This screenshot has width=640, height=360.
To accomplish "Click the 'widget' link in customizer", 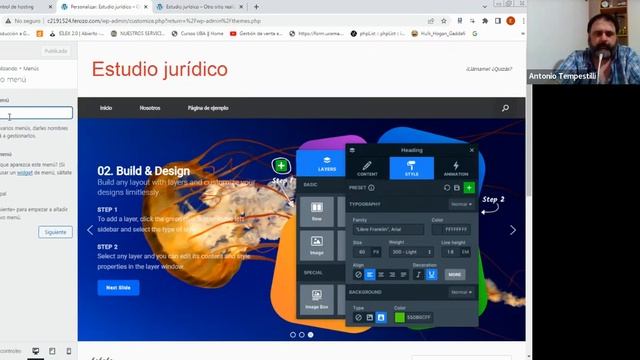I will (24, 173).
